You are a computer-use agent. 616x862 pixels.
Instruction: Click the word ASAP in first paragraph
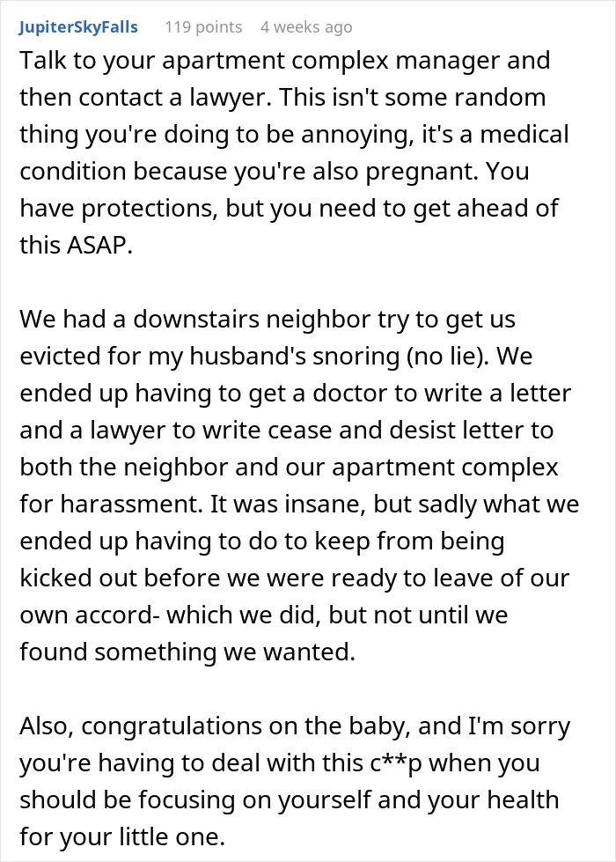click(99, 245)
